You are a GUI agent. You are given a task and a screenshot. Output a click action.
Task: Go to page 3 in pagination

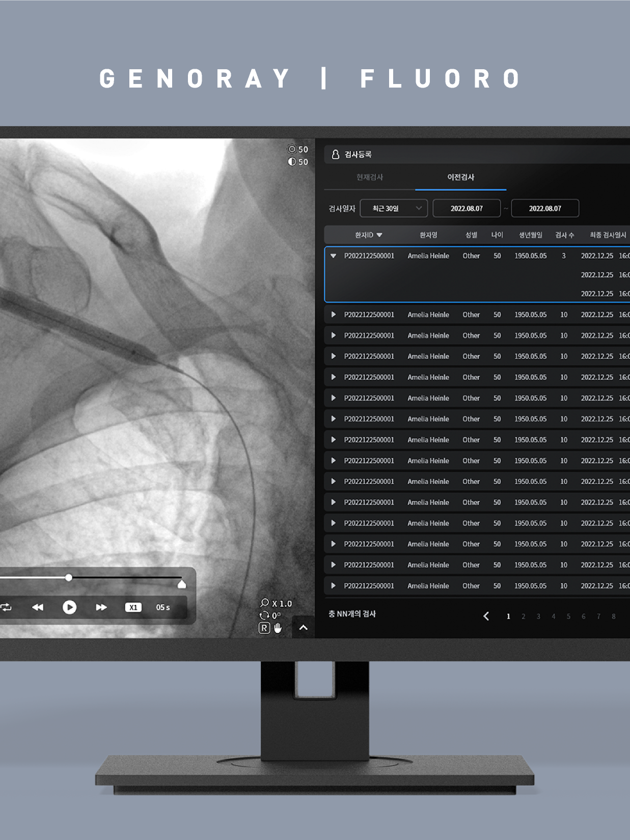pos(538,617)
